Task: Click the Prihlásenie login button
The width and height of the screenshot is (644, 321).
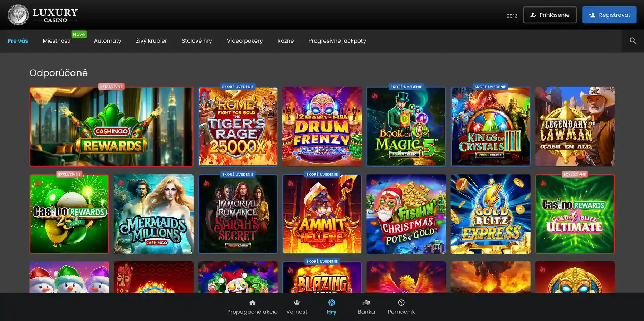Action: (550, 15)
